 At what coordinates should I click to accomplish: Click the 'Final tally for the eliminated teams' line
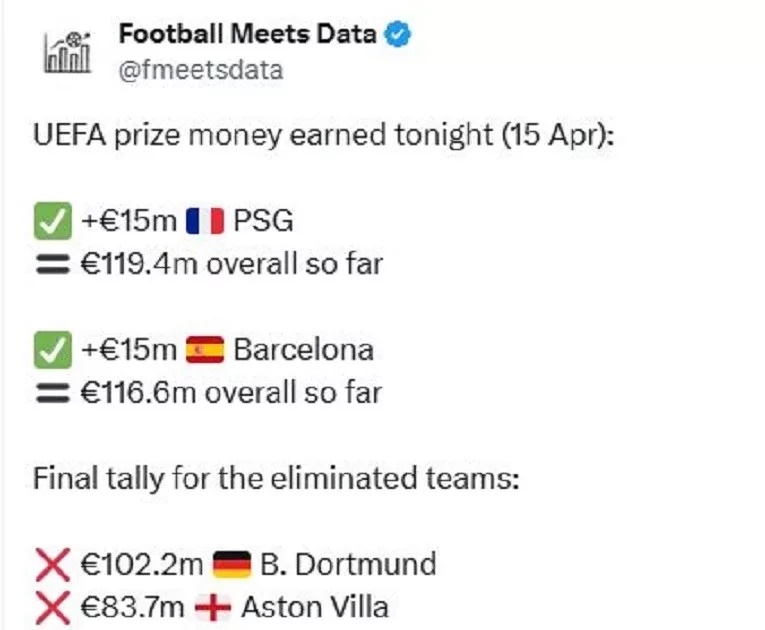276,478
